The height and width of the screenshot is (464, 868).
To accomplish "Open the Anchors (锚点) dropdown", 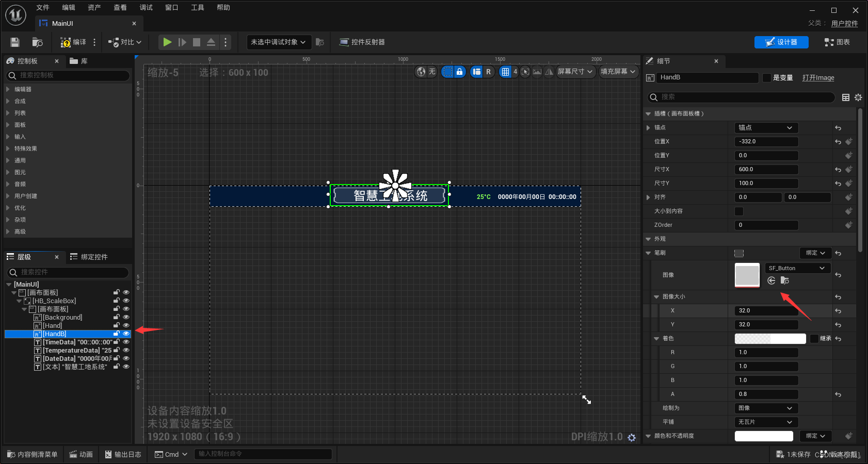I will (x=766, y=128).
